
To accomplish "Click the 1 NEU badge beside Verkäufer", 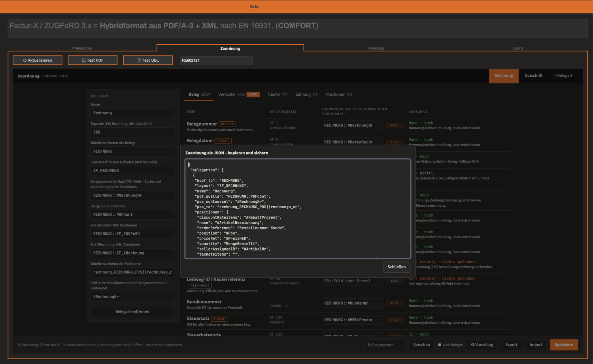I will [253, 94].
